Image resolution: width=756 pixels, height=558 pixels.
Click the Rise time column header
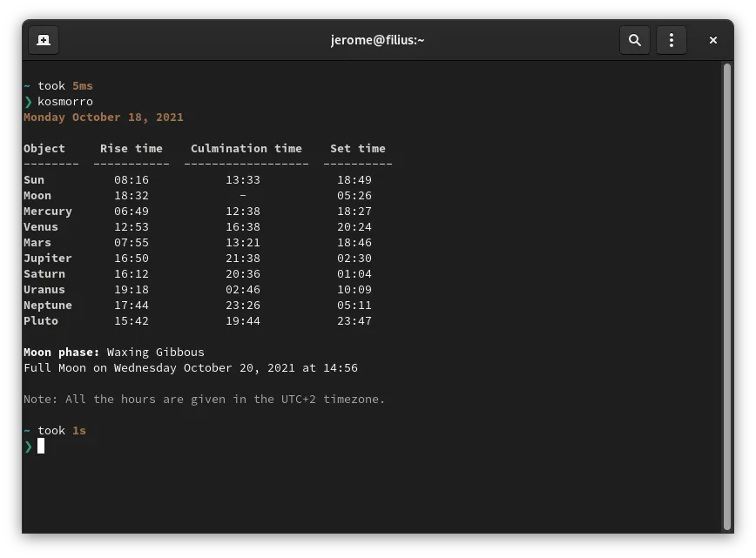tap(131, 148)
